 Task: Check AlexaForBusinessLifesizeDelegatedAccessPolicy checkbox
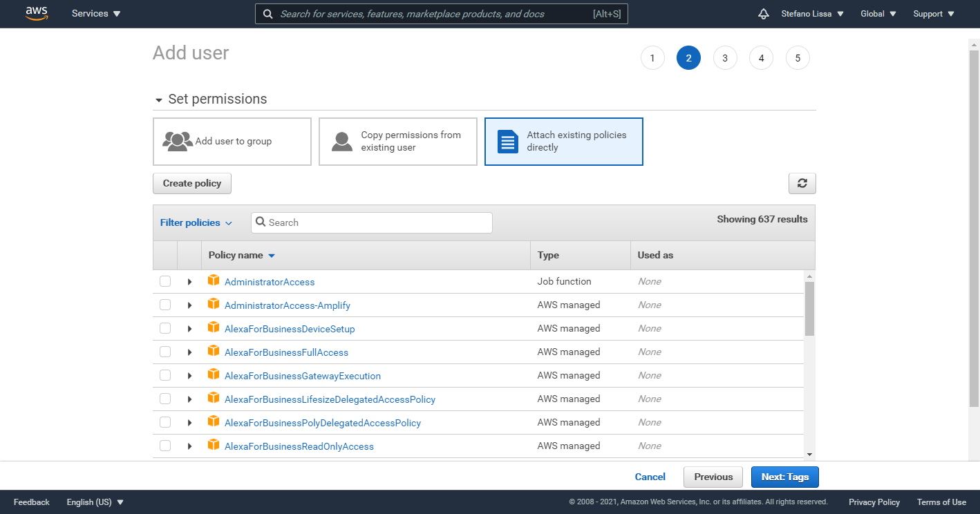[x=165, y=399]
